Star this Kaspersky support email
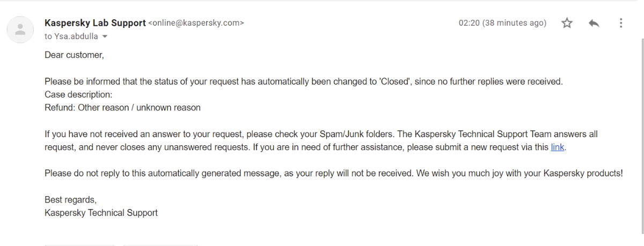This screenshot has width=644, height=246. (567, 23)
